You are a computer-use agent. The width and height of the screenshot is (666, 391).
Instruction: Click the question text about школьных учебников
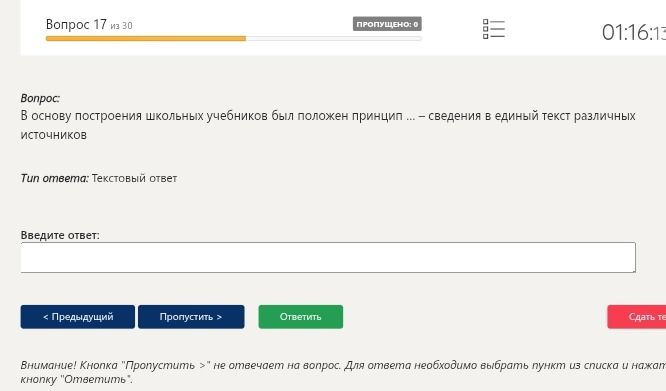tap(328, 125)
